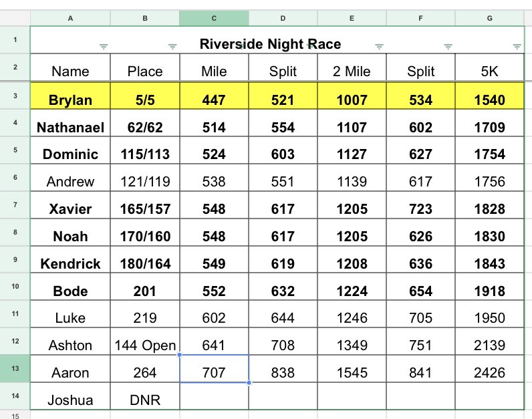Select the 180/164 place cell
The width and height of the screenshot is (532, 419).
click(145, 259)
